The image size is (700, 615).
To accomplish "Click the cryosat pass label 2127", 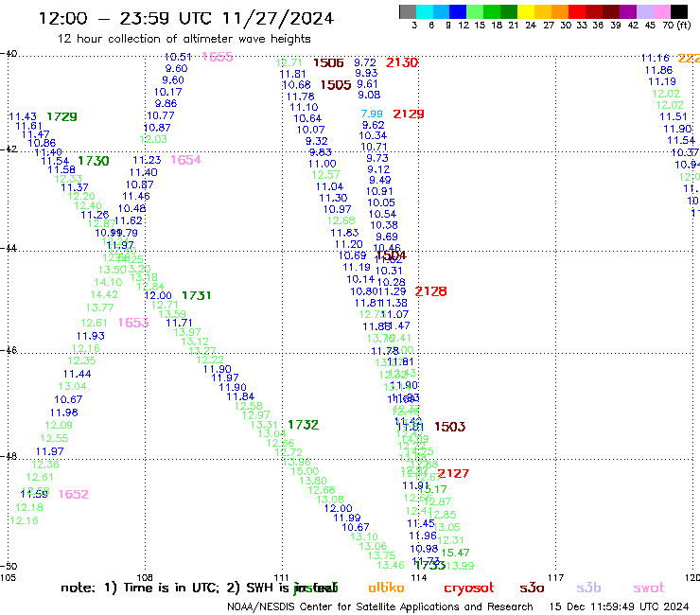I will click(x=453, y=473).
